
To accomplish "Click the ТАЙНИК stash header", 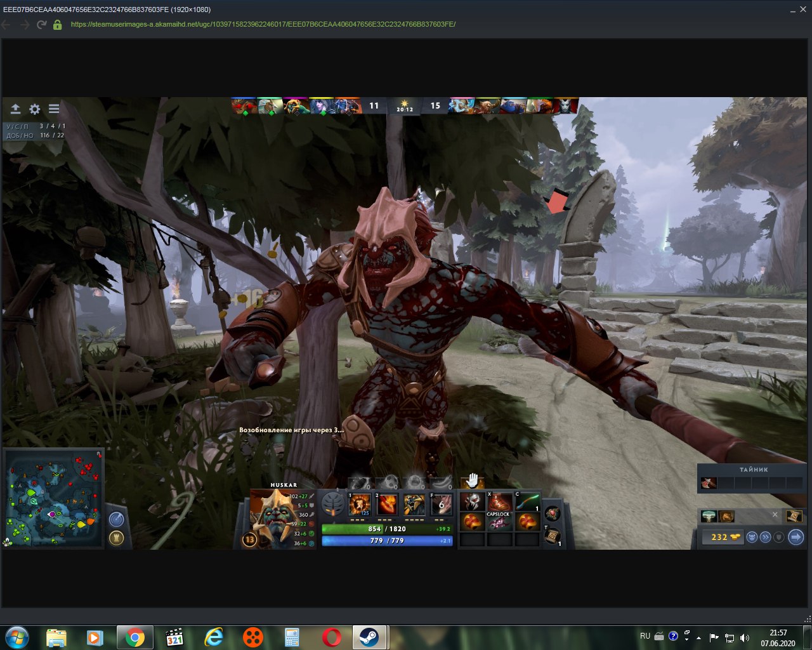I will [x=754, y=470].
